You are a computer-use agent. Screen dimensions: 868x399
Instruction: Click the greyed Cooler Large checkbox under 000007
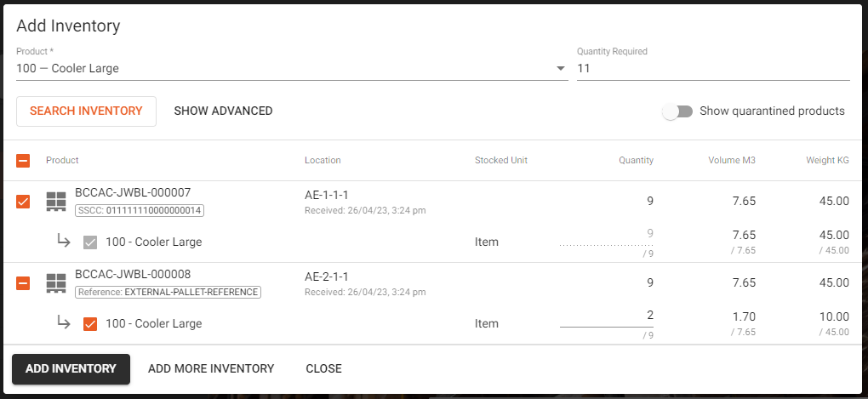tap(90, 242)
